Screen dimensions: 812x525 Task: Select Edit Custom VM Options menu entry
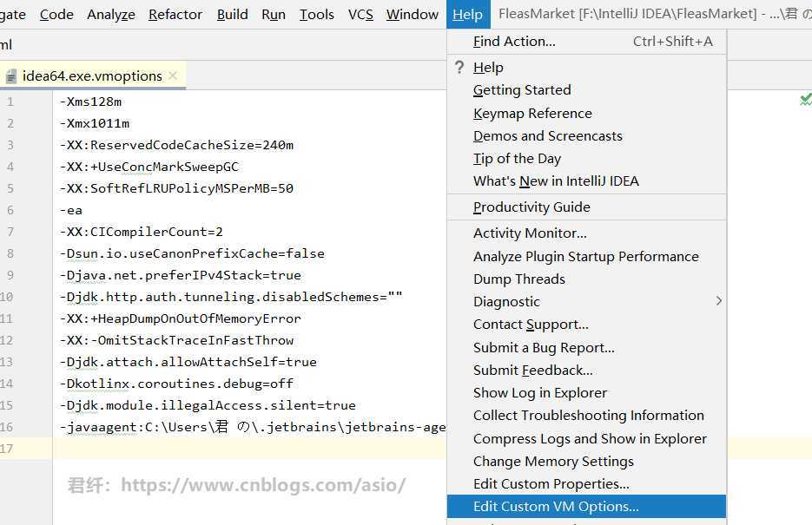point(556,507)
